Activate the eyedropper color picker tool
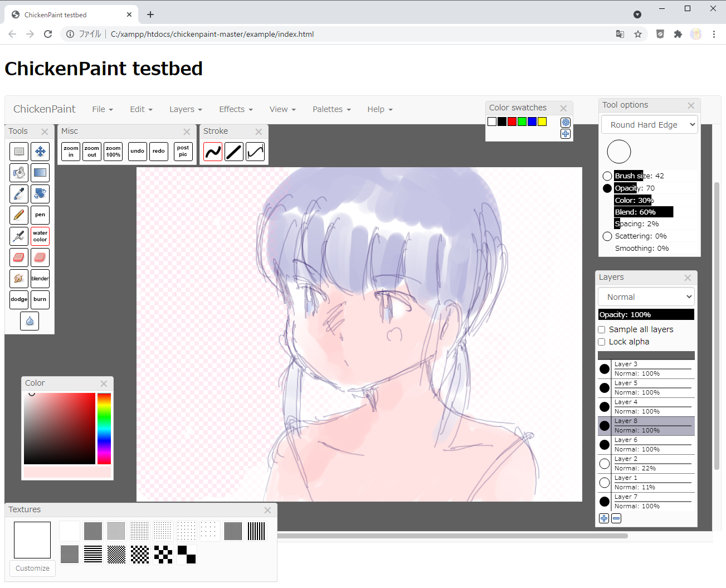Image resolution: width=726 pixels, height=588 pixels. [x=19, y=194]
